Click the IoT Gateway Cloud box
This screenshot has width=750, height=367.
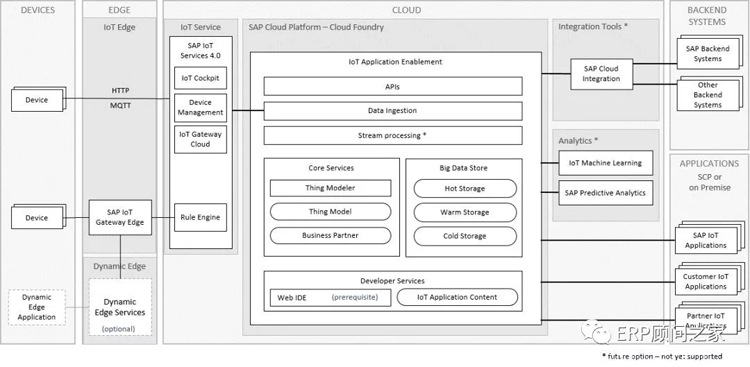point(200,139)
